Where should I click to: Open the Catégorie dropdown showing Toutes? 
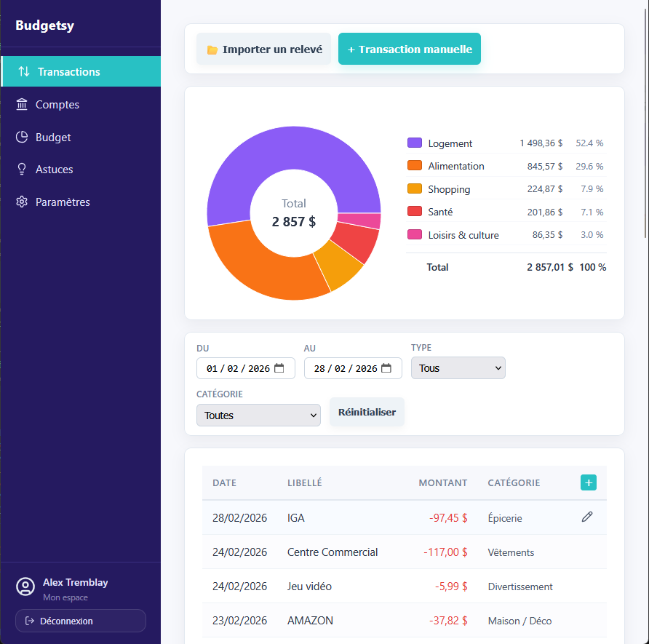tap(258, 415)
